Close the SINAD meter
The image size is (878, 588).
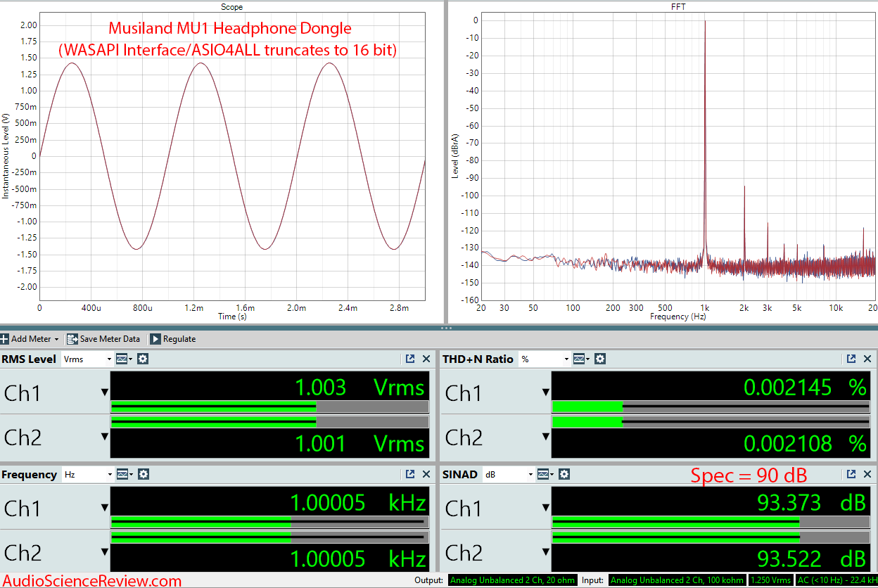point(867,474)
